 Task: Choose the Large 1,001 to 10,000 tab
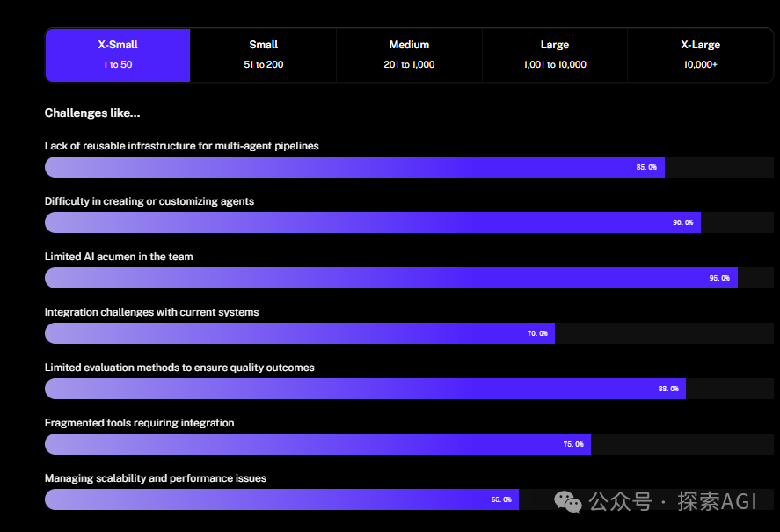(555, 55)
